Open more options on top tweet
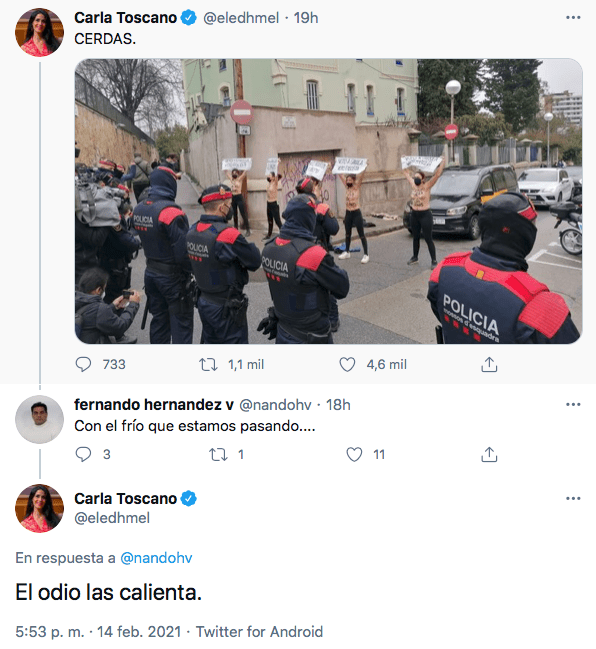596x649 pixels. point(573,17)
